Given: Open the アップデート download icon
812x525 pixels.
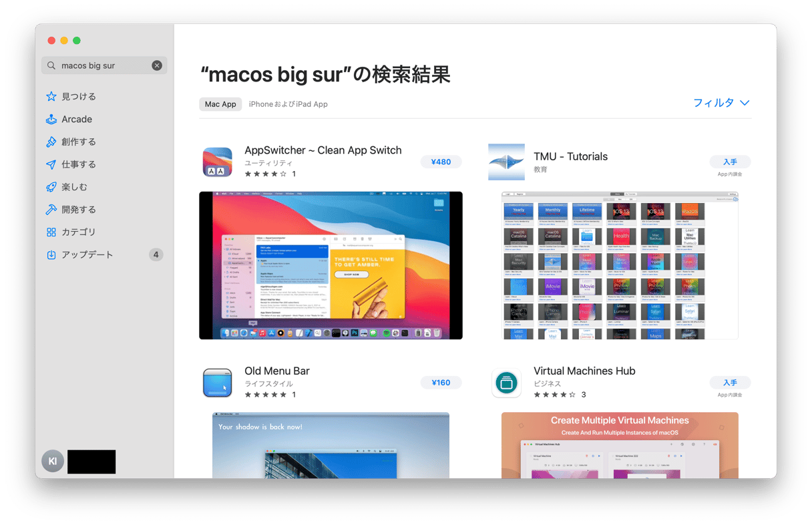Looking at the screenshot, I should point(51,255).
